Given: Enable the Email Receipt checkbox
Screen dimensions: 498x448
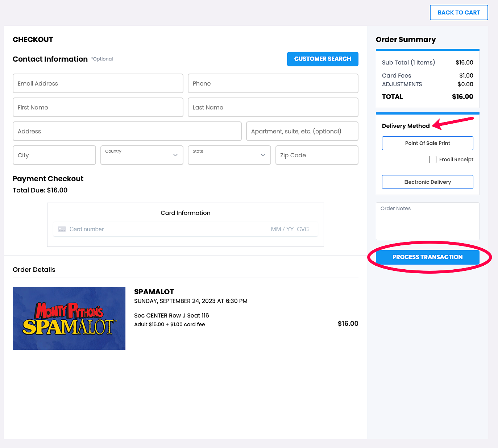Looking at the screenshot, I should point(433,159).
